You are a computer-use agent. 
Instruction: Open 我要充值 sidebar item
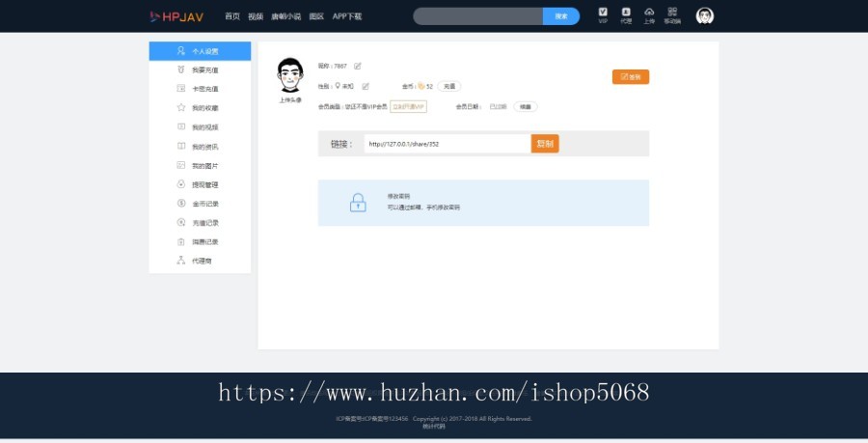tap(200, 69)
